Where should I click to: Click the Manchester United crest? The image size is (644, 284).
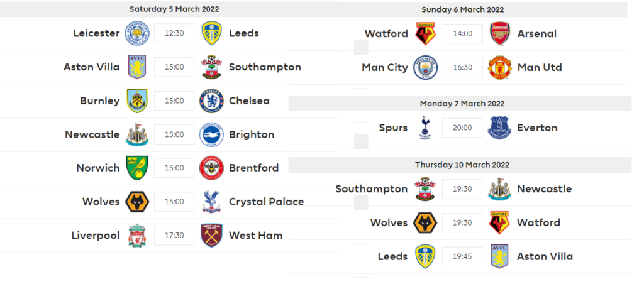coord(500,67)
